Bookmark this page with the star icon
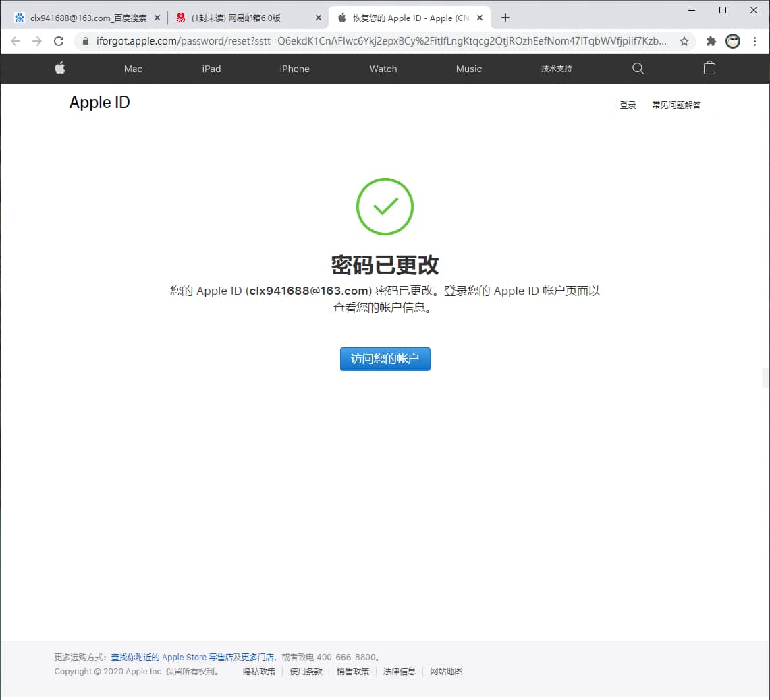 click(684, 41)
